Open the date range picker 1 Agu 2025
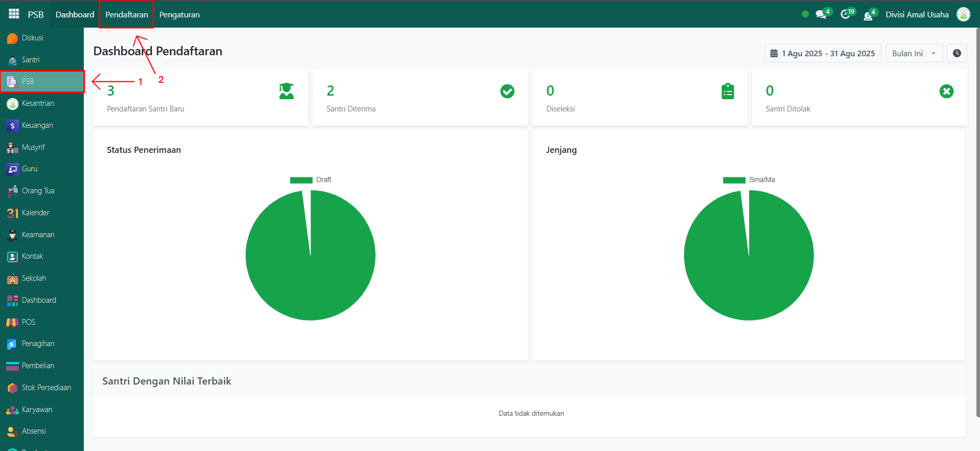This screenshot has width=980, height=451. [x=822, y=53]
